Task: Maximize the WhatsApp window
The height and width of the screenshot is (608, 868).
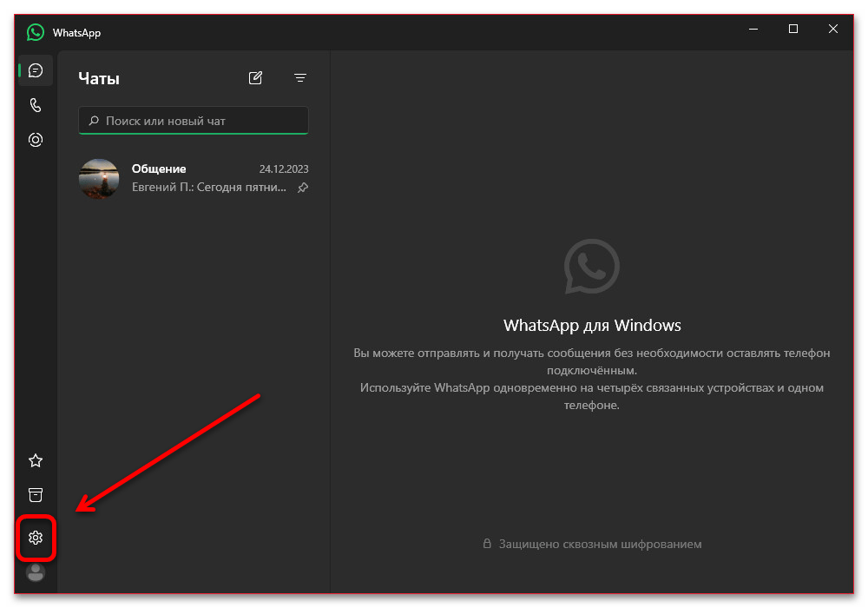Action: [793, 29]
